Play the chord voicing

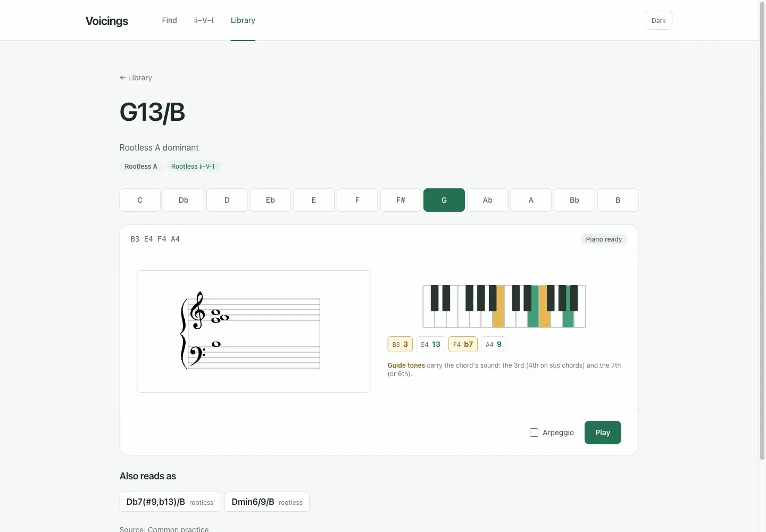click(603, 433)
